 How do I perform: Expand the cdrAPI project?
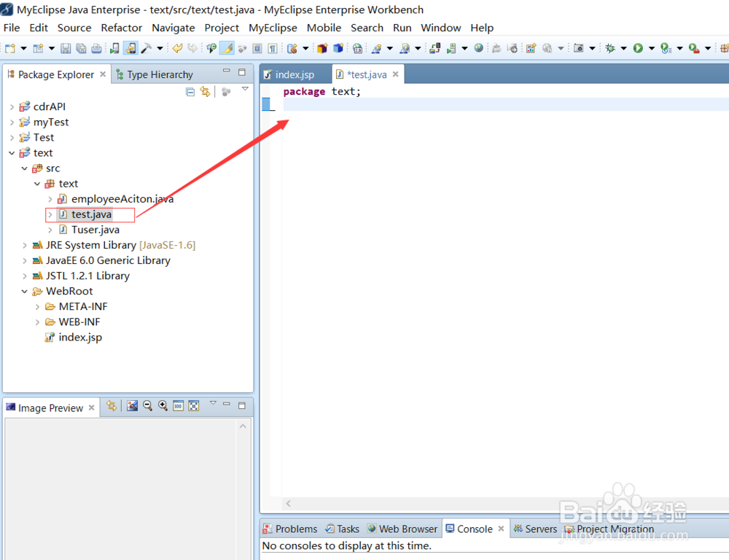click(x=12, y=107)
